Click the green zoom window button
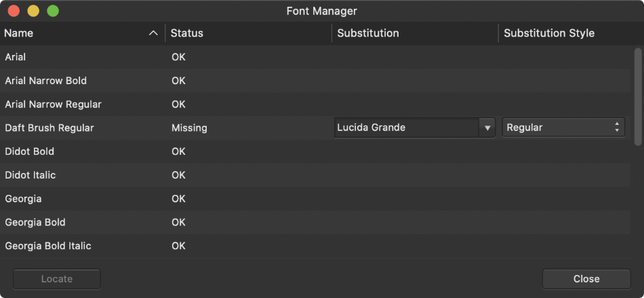 coord(53,12)
